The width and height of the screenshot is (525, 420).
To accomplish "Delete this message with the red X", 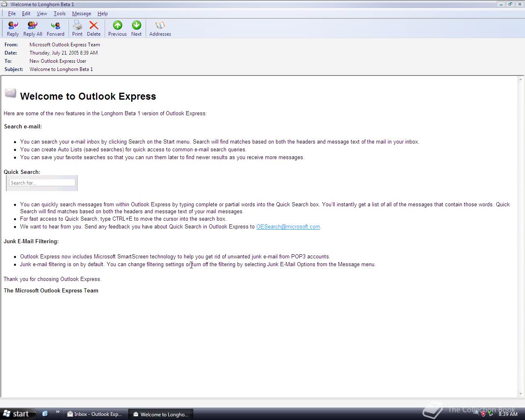I will pyautogui.click(x=94, y=29).
